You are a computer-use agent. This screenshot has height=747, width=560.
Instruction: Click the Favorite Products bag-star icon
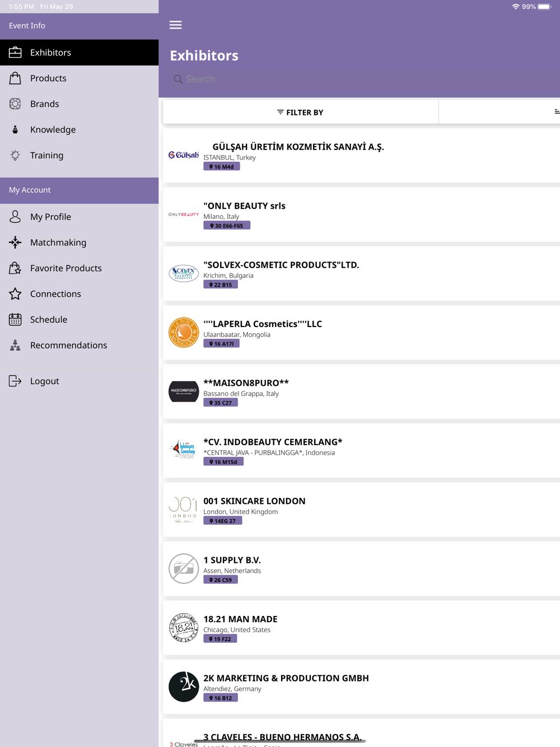coord(15,268)
